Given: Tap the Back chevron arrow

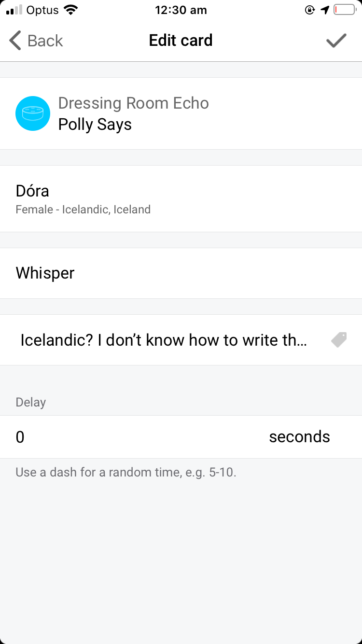Looking at the screenshot, I should (x=15, y=41).
